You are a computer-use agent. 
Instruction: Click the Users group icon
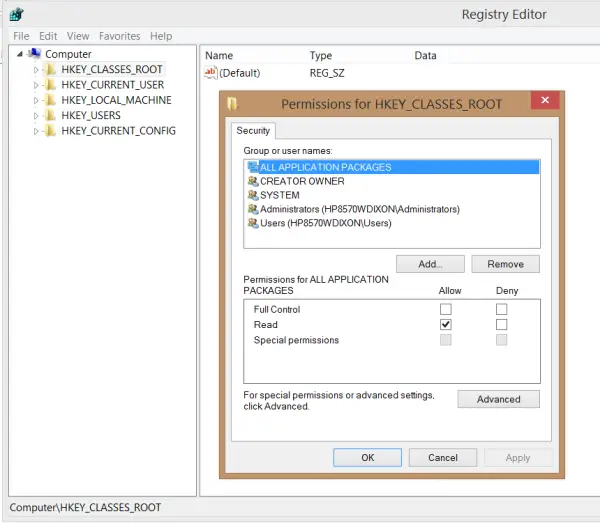(253, 223)
